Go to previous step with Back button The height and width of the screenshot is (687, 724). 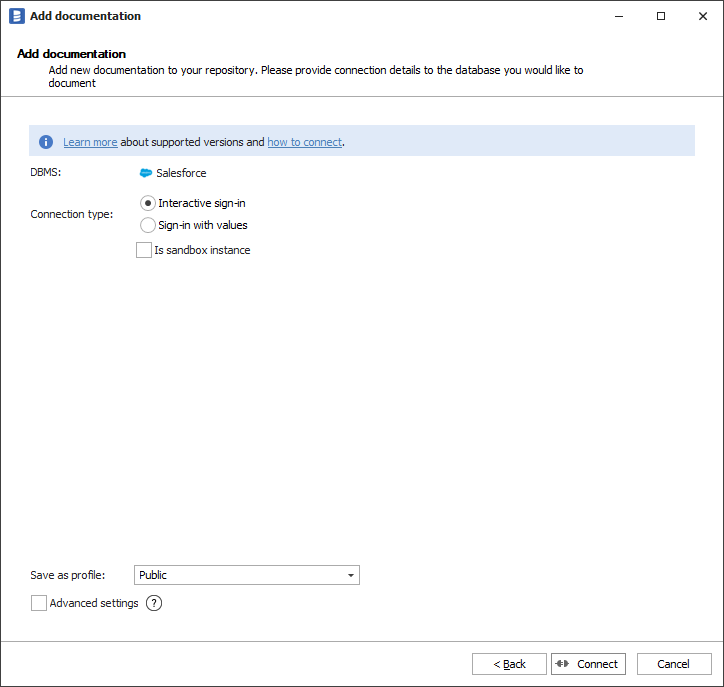(509, 664)
